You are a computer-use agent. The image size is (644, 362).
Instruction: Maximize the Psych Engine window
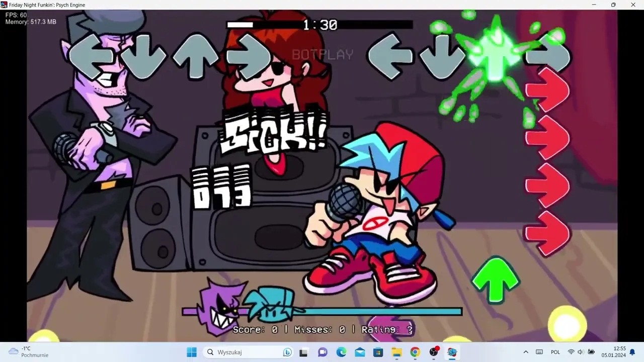(x=613, y=5)
